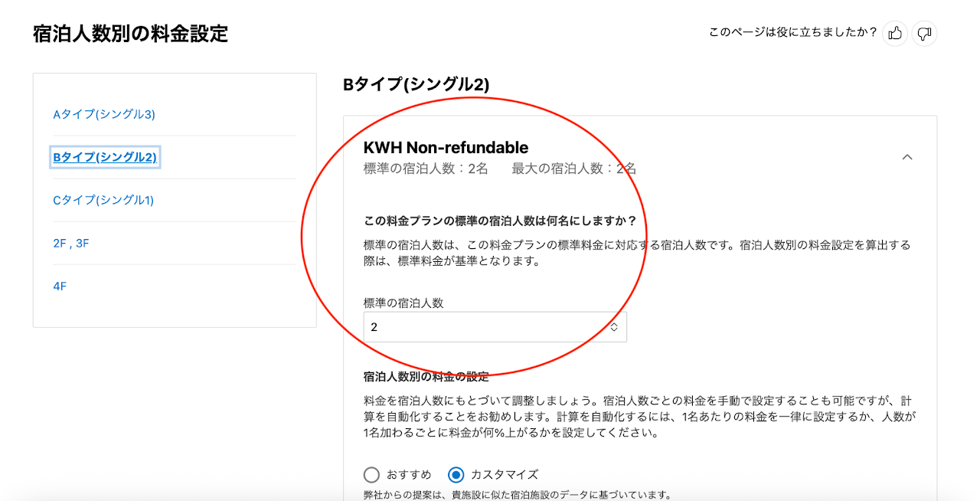Click the 宿泊人数別の料金の設定 subheading
Viewport: 980px width, 501px height.
(x=426, y=376)
